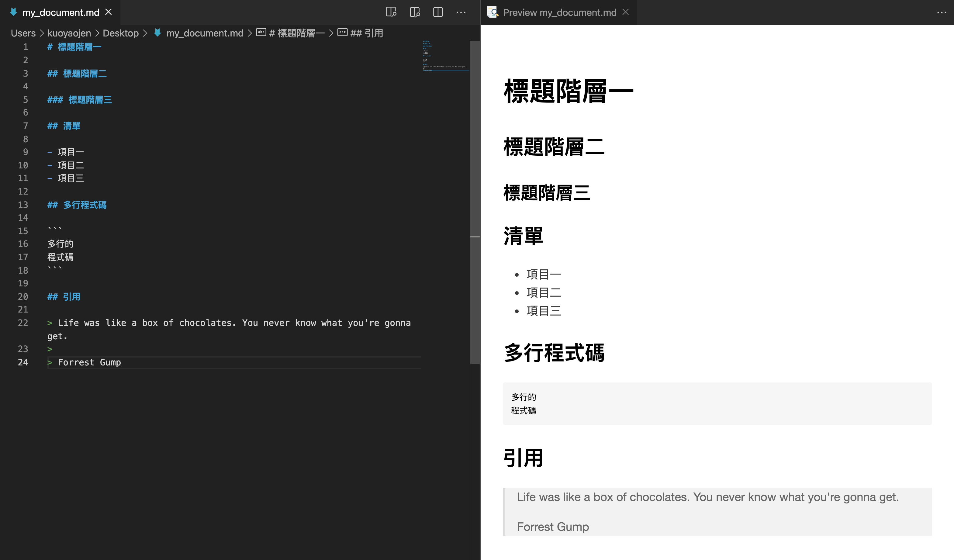Click the '- 項目一' line in the editor
Viewport: 954px width, 560px height.
tap(65, 152)
